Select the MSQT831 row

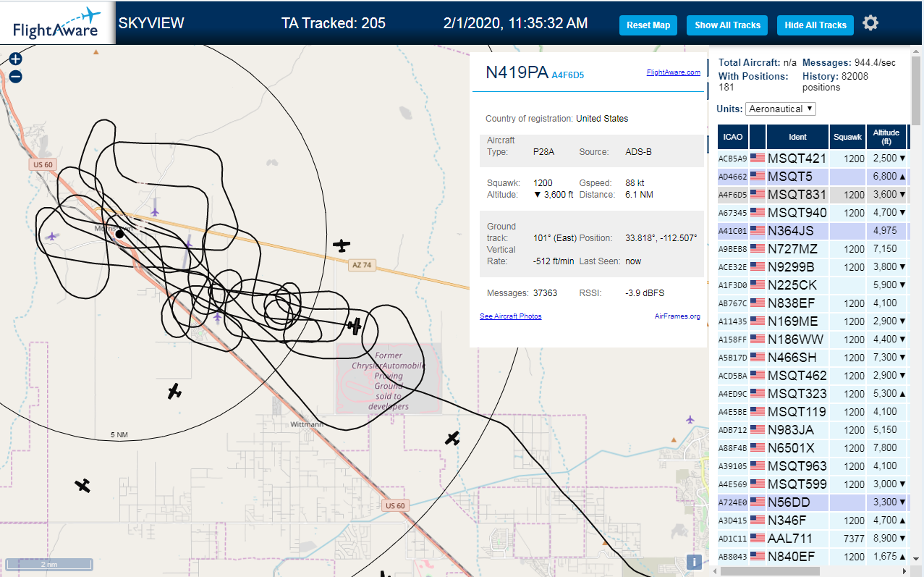pyautogui.click(x=813, y=194)
